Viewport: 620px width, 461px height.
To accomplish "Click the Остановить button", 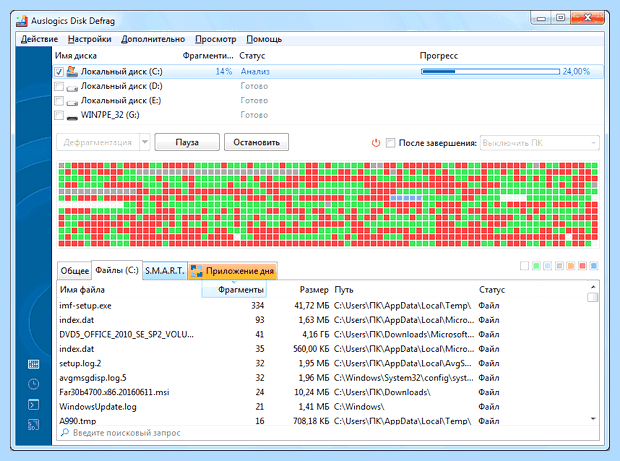I will click(x=256, y=142).
